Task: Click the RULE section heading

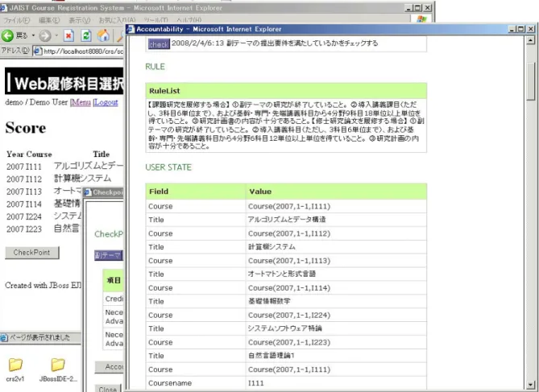Action: 155,67
